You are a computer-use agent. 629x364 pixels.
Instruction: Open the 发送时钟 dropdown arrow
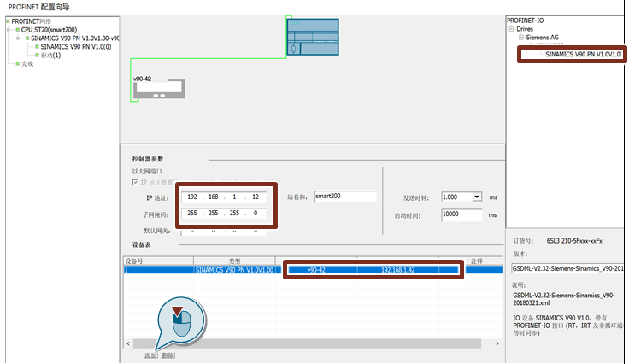pos(477,197)
